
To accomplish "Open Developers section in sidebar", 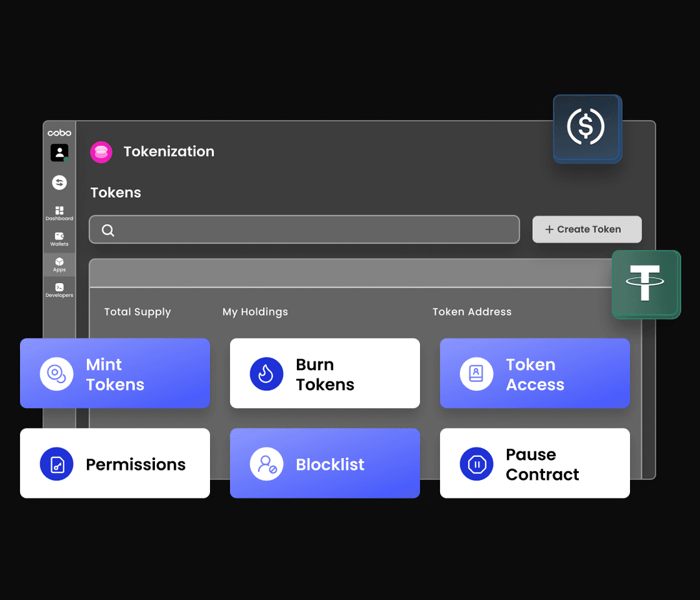I will point(59,290).
